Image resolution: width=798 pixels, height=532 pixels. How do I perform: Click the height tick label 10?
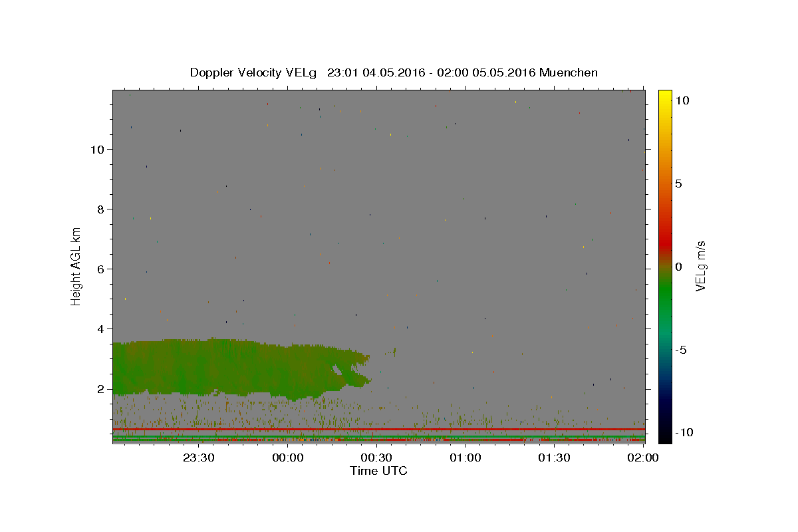click(x=98, y=149)
